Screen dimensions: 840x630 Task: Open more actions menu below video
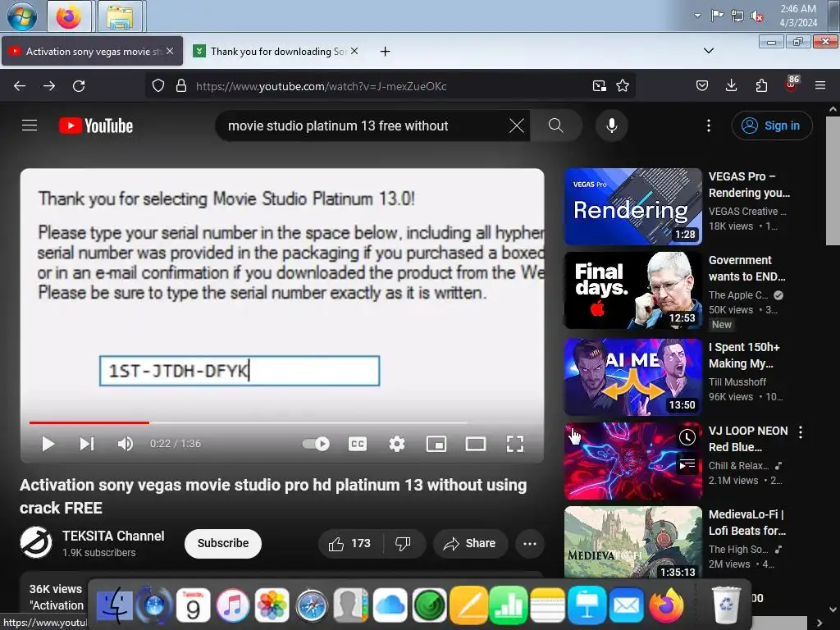[530, 543]
